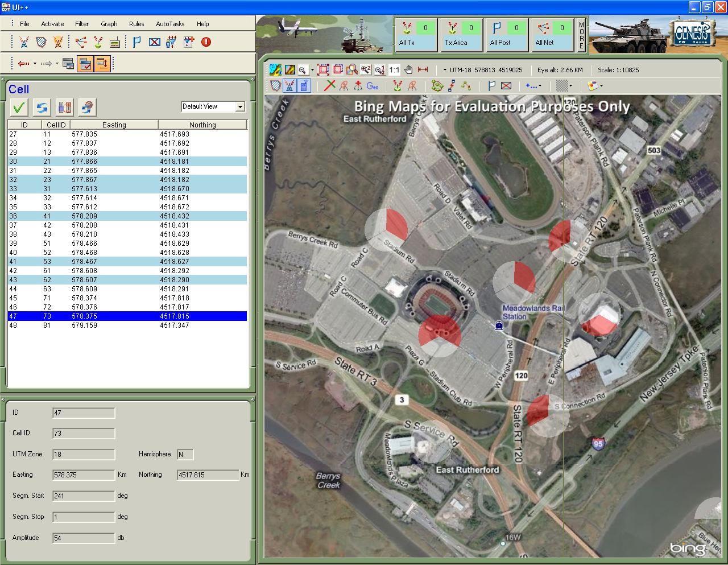The width and height of the screenshot is (728, 565).
Task: Click the blue flag icon in the main toolbar
Action: (x=137, y=42)
